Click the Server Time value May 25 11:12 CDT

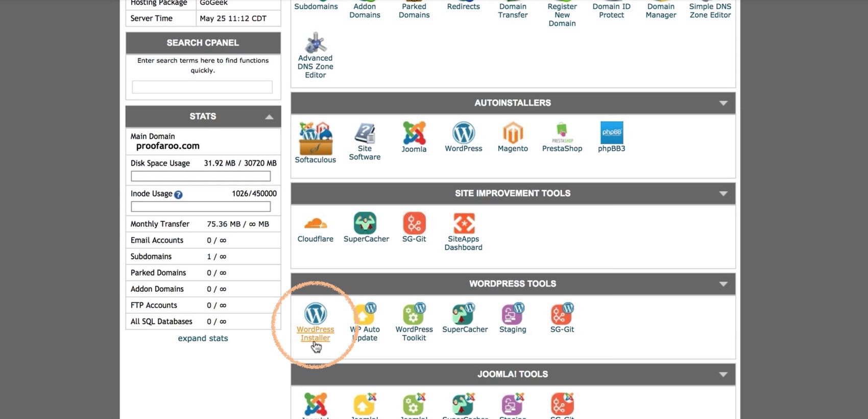pyautogui.click(x=233, y=18)
